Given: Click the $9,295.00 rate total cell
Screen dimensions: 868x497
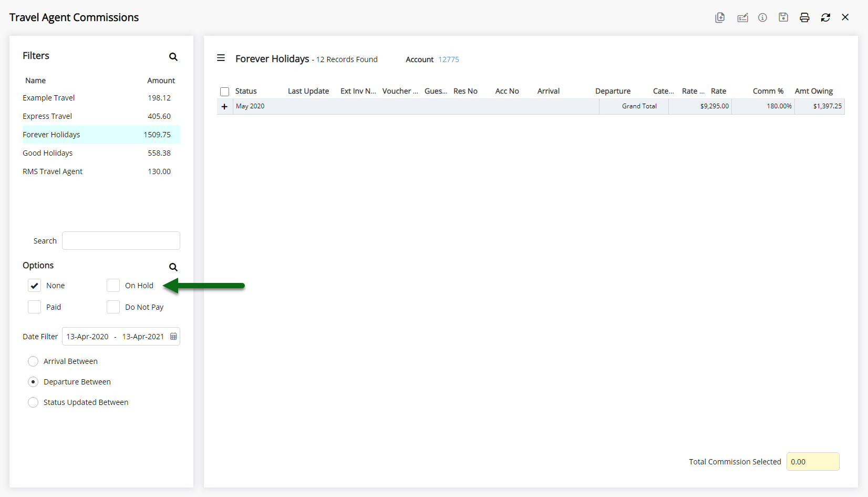Looking at the screenshot, I should point(700,106).
